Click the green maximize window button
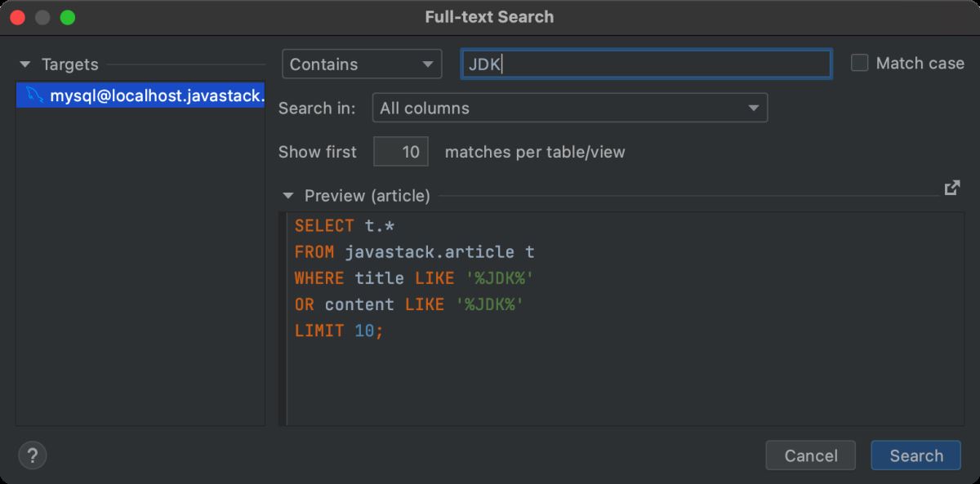 point(68,17)
